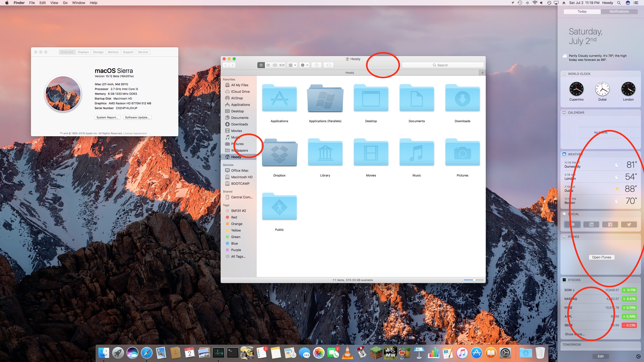Open the File menu

coord(32,3)
